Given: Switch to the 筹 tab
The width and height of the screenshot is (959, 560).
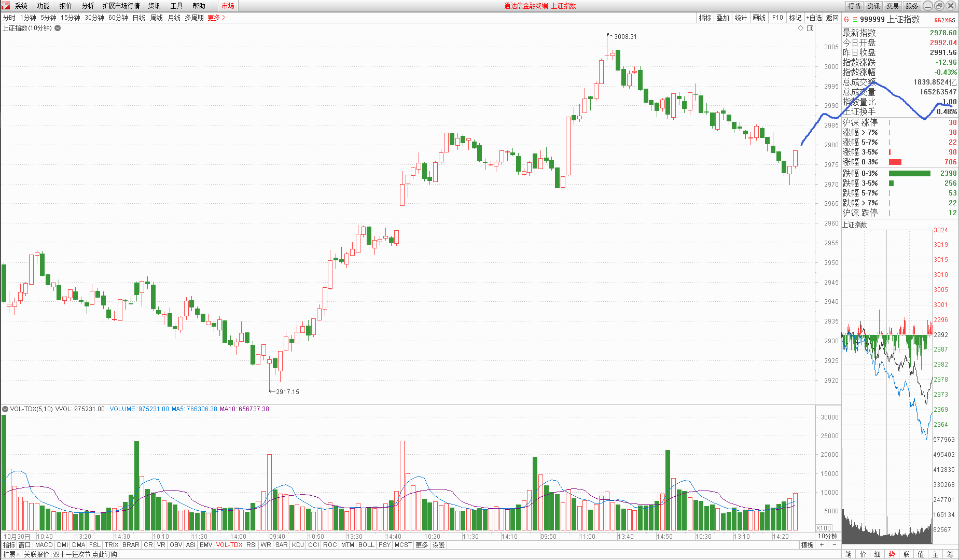Looking at the screenshot, I should click(950, 554).
